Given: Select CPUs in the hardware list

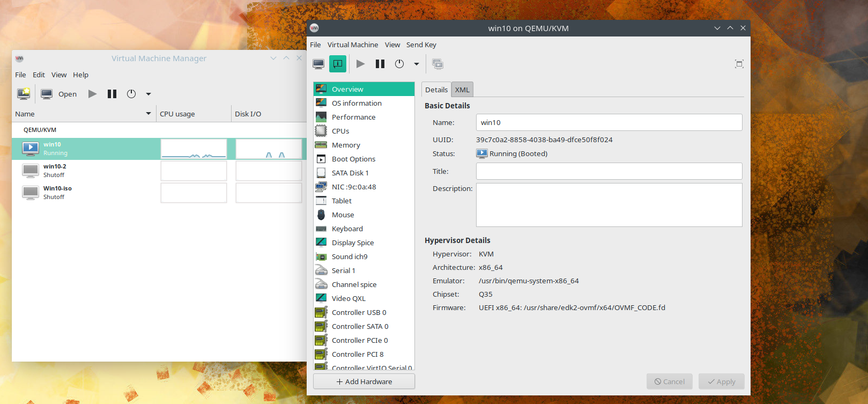Looking at the screenshot, I should [364, 131].
